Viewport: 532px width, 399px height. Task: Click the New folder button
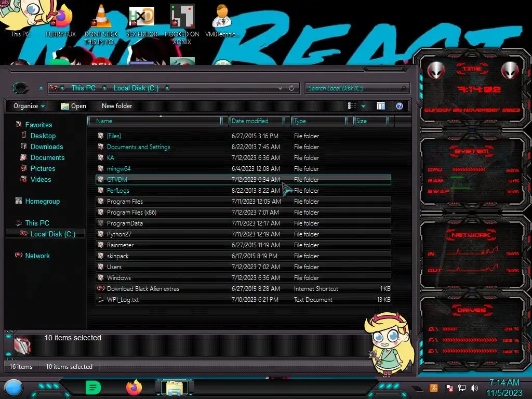117,106
